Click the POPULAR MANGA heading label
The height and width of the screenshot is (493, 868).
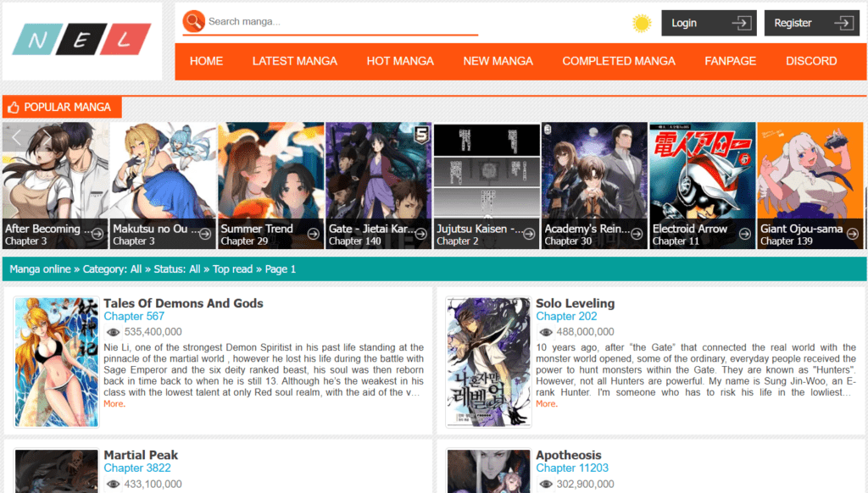67,108
